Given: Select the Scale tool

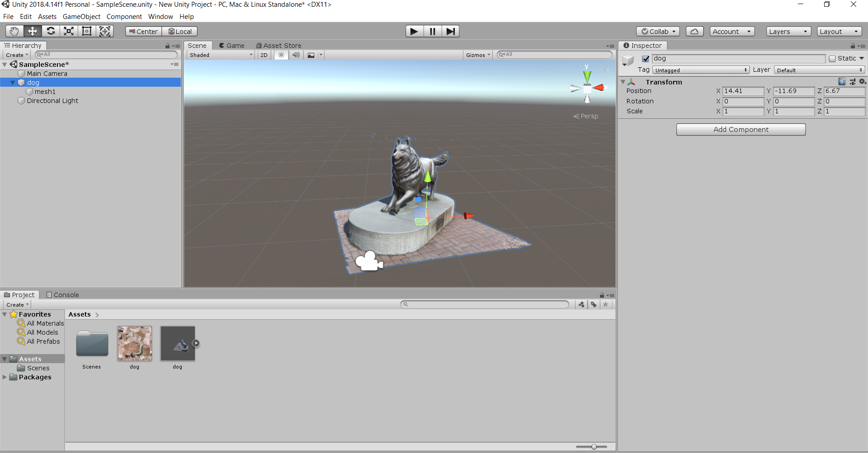Looking at the screenshot, I should pos(69,31).
